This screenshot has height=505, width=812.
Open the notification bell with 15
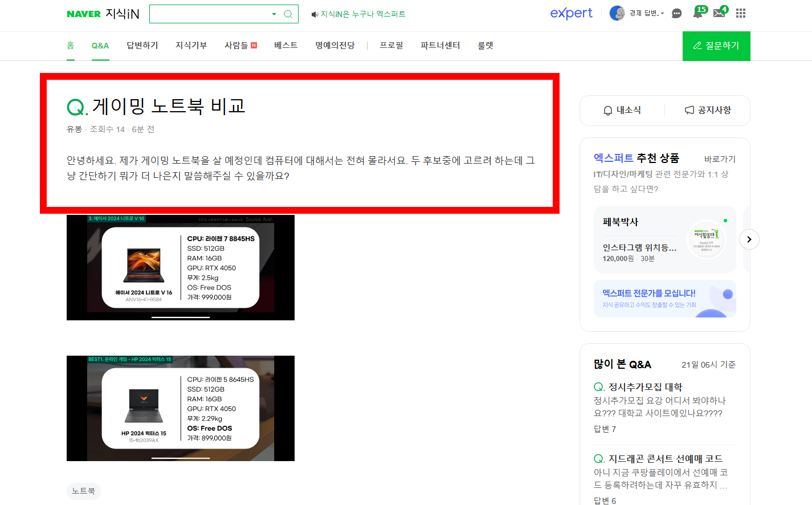[699, 13]
